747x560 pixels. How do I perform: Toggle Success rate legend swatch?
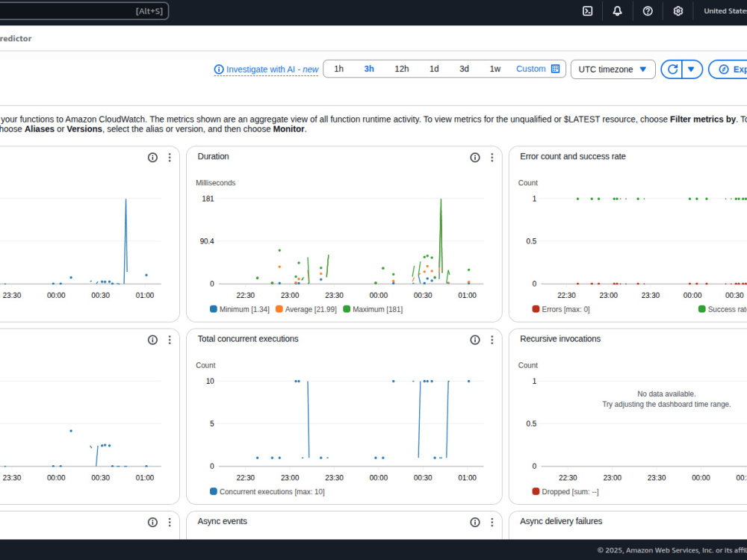coord(701,309)
